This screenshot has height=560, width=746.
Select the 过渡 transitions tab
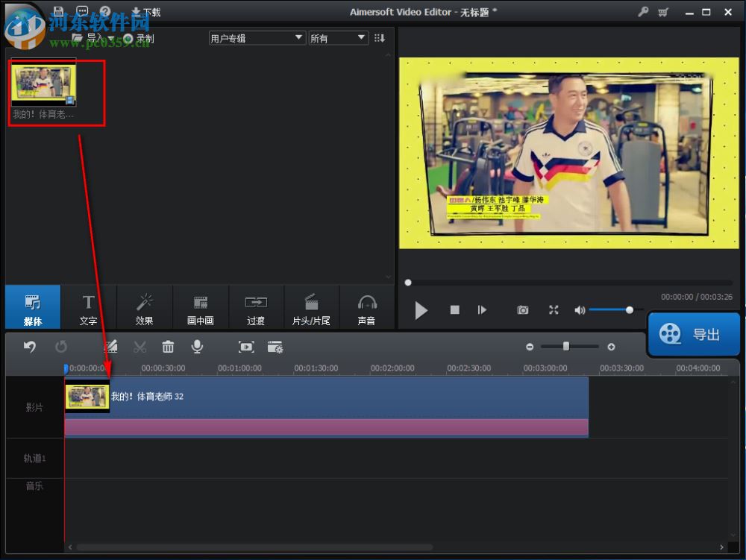tap(256, 307)
